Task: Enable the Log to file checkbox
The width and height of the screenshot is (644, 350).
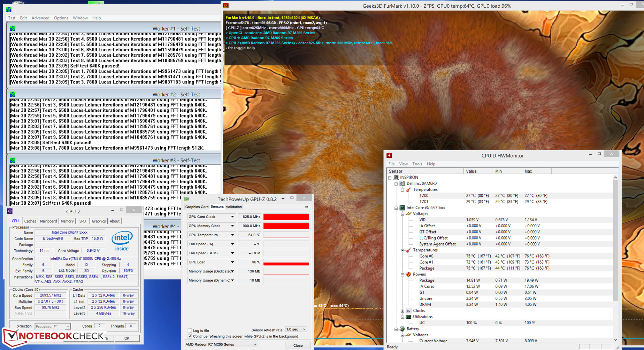Action: 190,331
